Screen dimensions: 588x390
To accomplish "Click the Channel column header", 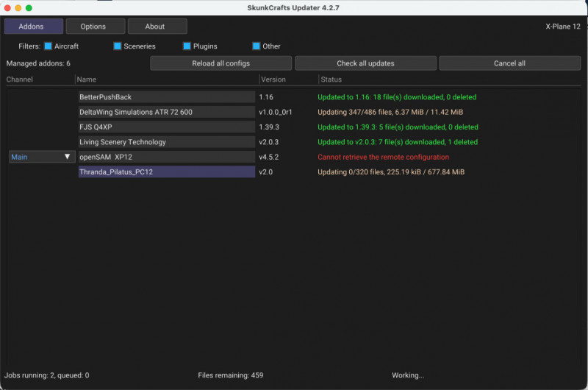I will pos(20,79).
